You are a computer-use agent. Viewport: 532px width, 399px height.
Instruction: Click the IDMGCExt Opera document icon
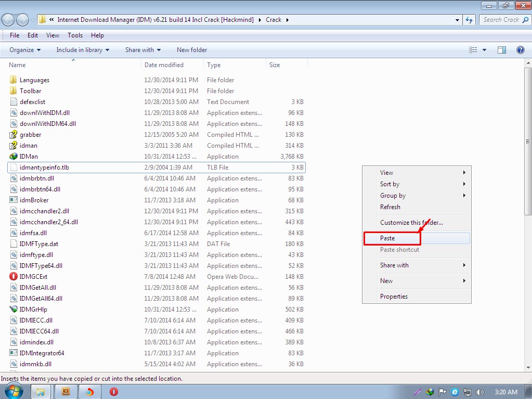point(13,276)
